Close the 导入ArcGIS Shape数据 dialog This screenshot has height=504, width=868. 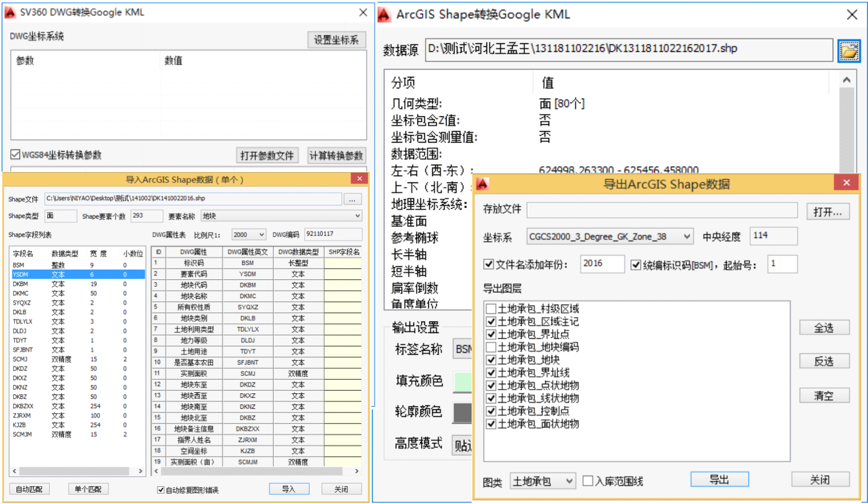(359, 179)
